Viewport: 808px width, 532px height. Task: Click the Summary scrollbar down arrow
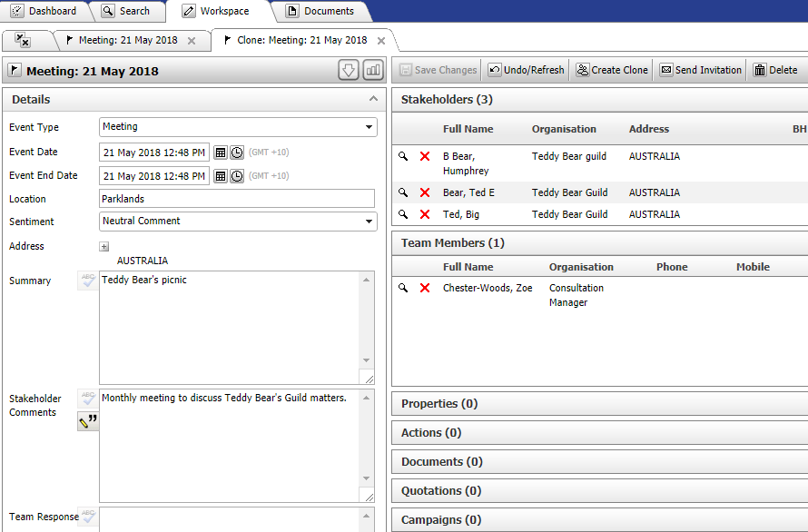[367, 360]
